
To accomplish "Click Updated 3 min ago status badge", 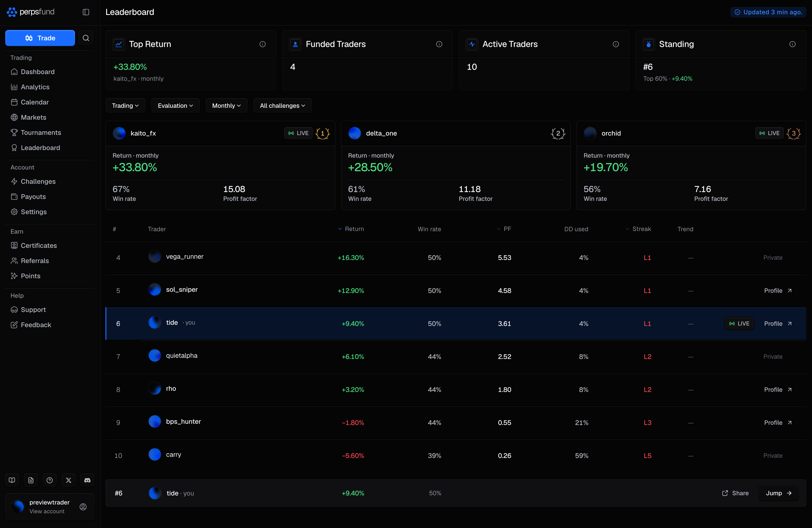I will click(x=768, y=12).
